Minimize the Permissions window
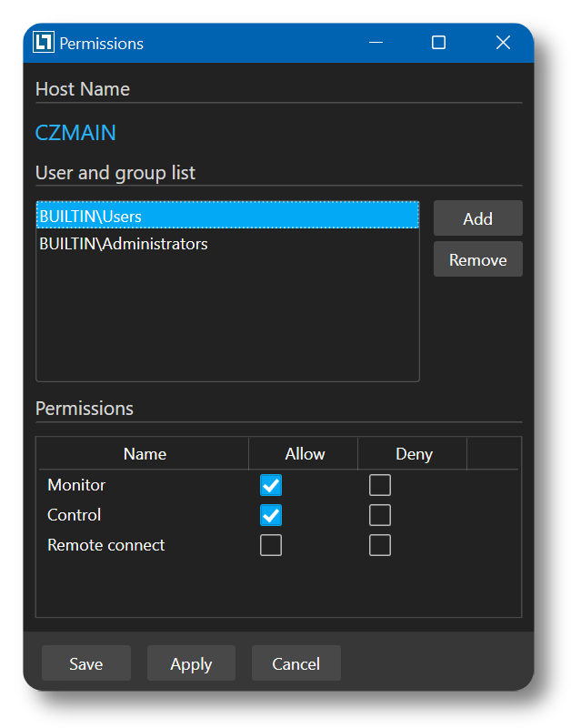 (376, 43)
